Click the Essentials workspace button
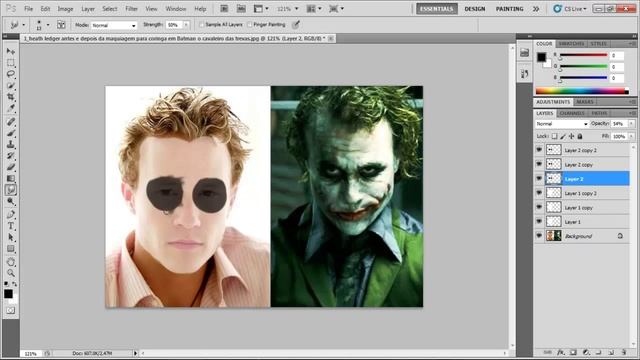 (437, 9)
